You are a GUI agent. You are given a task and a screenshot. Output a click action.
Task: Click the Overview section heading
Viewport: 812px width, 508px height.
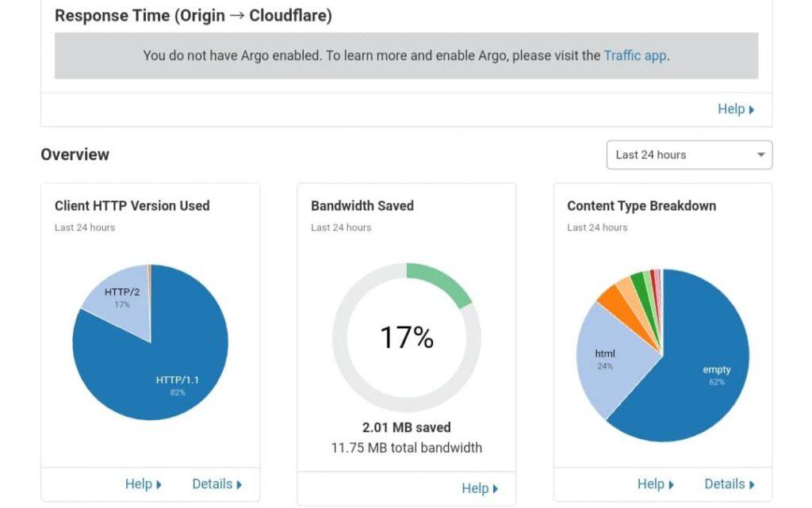pyautogui.click(x=75, y=155)
